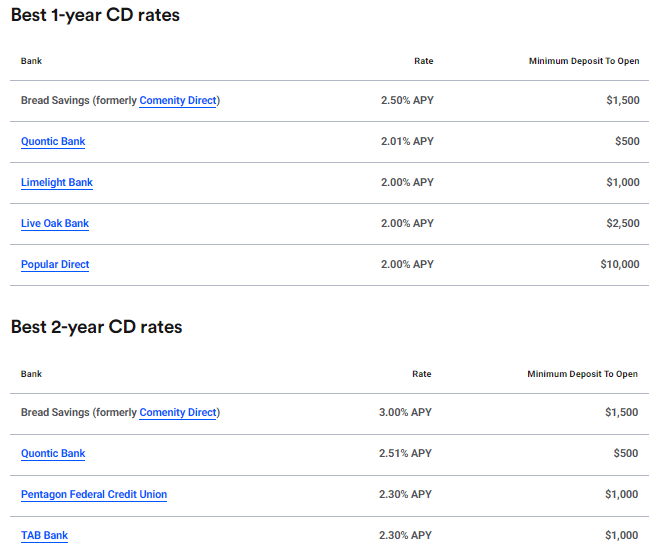649x555 pixels.
Task: Click Minimum Deposit To Open header in 1-year table
Action: click(x=584, y=61)
